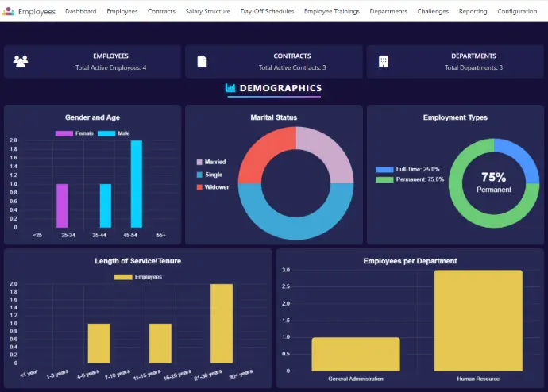The height and width of the screenshot is (392, 548).
Task: Click the 11-15 years tenure bar
Action: pyautogui.click(x=160, y=343)
